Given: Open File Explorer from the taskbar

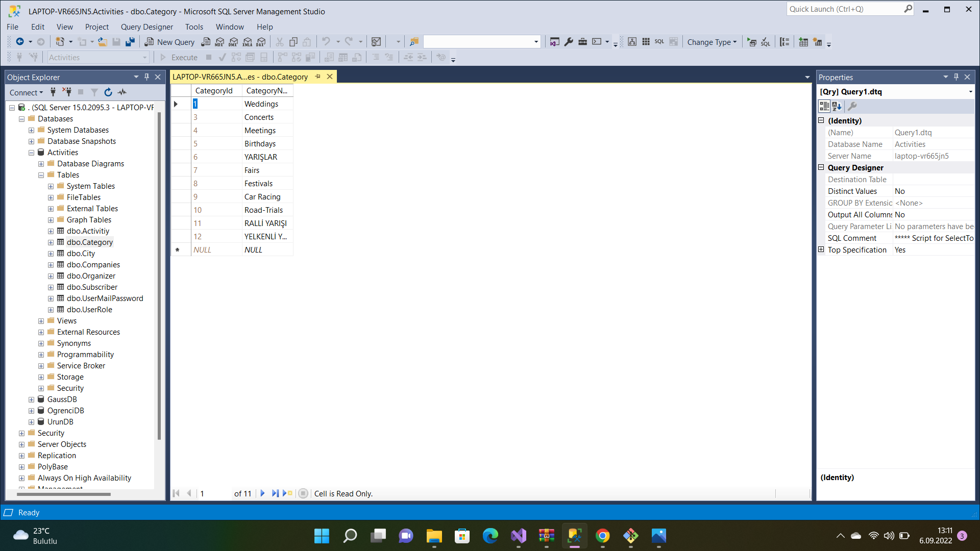Looking at the screenshot, I should (x=434, y=536).
